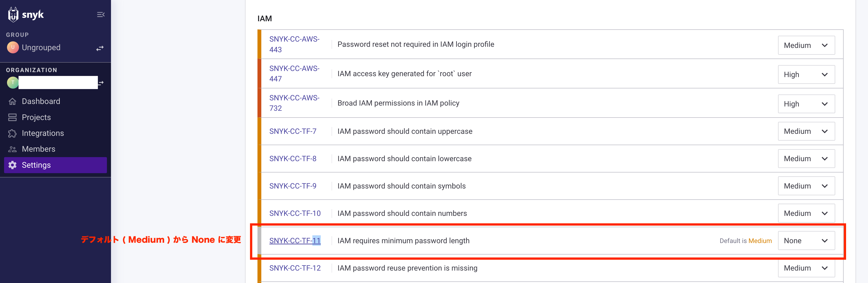
Task: Collapse the sidebar with the menu icon
Action: click(100, 14)
